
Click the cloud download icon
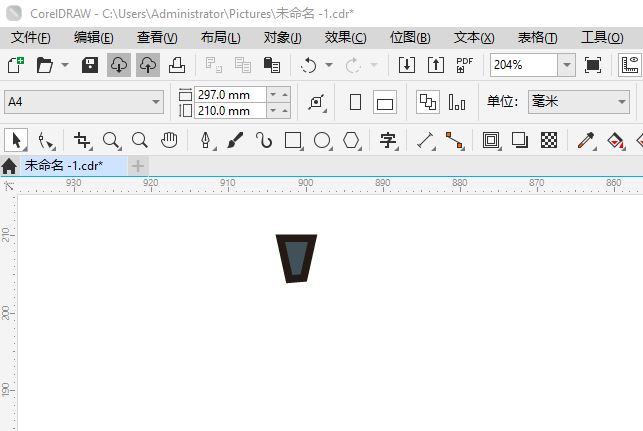(x=119, y=65)
